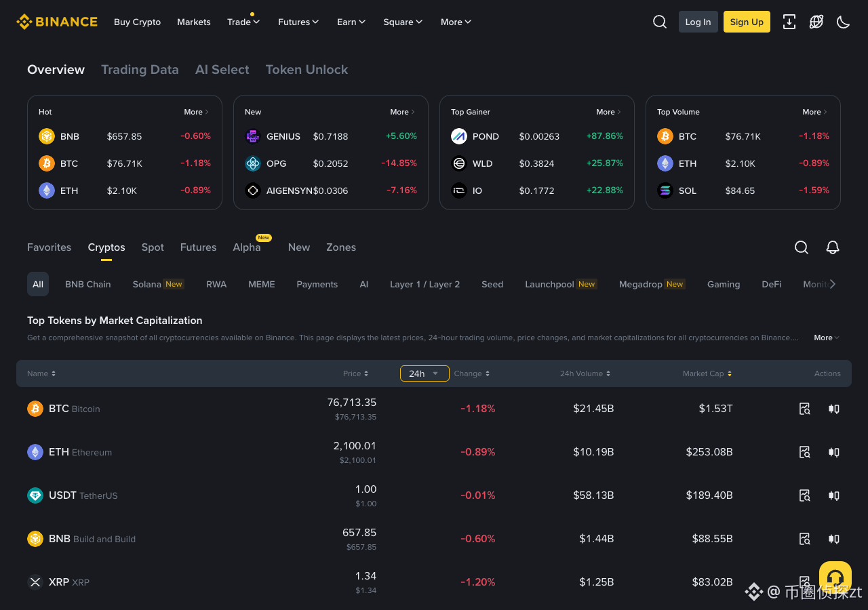868x610 pixels.
Task: Open ETH row details icon
Action: click(x=805, y=452)
